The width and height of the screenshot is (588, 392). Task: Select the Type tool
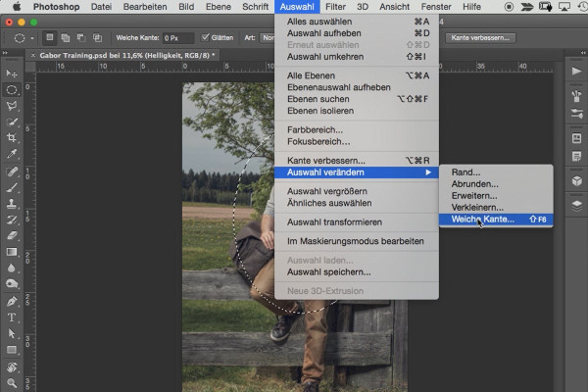(12, 318)
